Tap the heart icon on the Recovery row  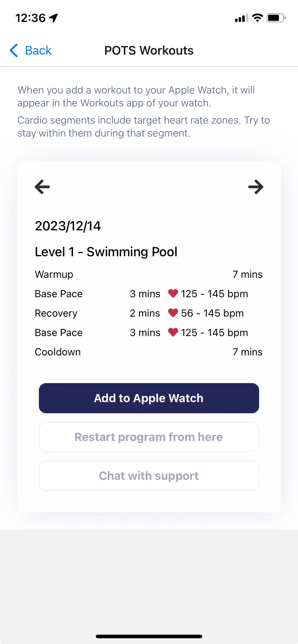173,313
